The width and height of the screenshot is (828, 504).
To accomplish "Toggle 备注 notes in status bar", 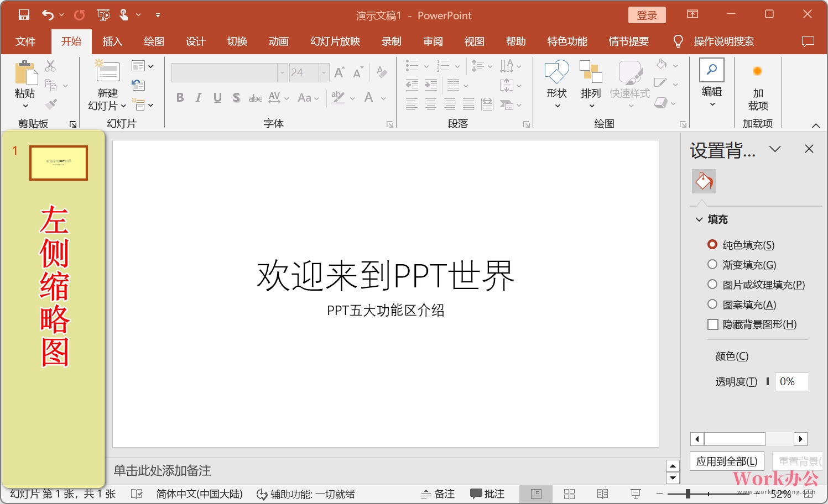I will 438,494.
